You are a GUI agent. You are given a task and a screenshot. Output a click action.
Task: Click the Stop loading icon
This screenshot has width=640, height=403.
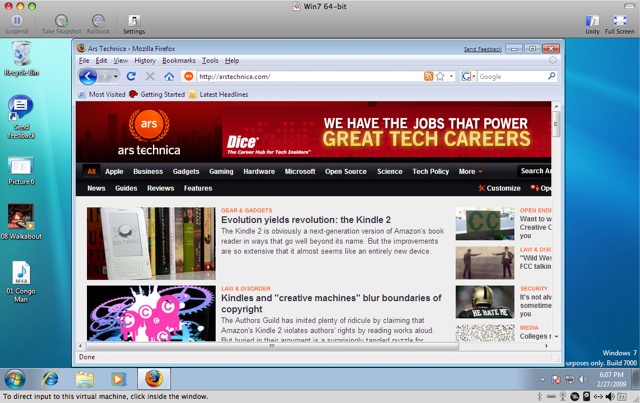click(150, 76)
